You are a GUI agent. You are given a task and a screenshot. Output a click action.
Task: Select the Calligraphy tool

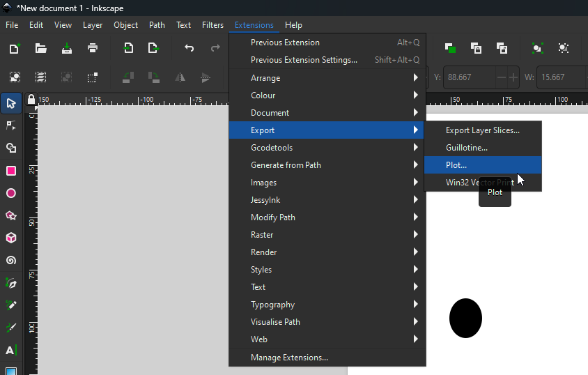pos(11,328)
